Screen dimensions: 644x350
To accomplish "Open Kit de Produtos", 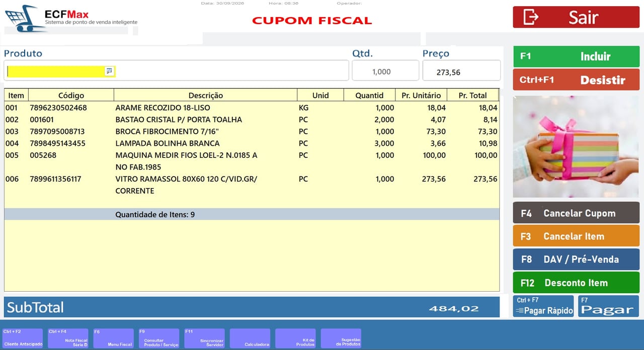I will (x=295, y=338).
